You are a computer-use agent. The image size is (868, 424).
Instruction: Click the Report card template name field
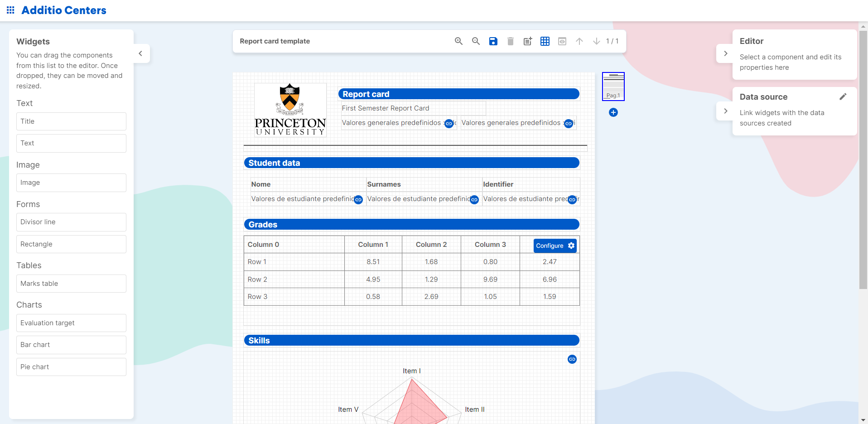(275, 41)
